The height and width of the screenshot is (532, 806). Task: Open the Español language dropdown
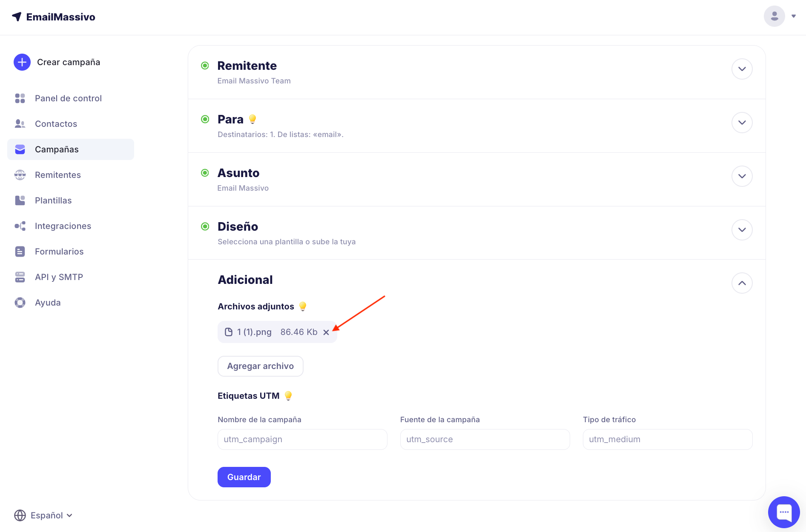point(43,515)
